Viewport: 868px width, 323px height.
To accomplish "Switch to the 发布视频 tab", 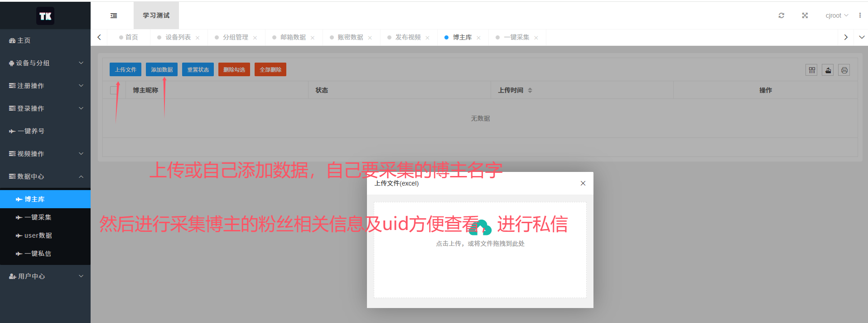I will pyautogui.click(x=408, y=37).
